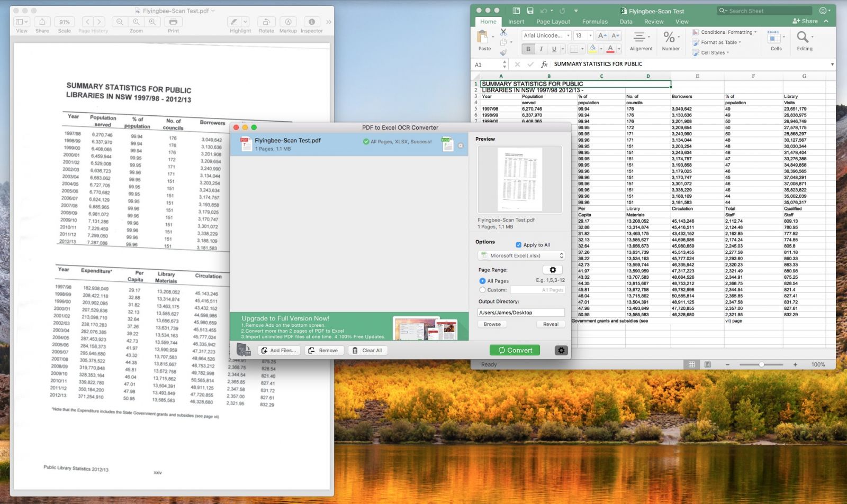Open converter settings gear beside Page Range
The image size is (847, 504).
(553, 270)
